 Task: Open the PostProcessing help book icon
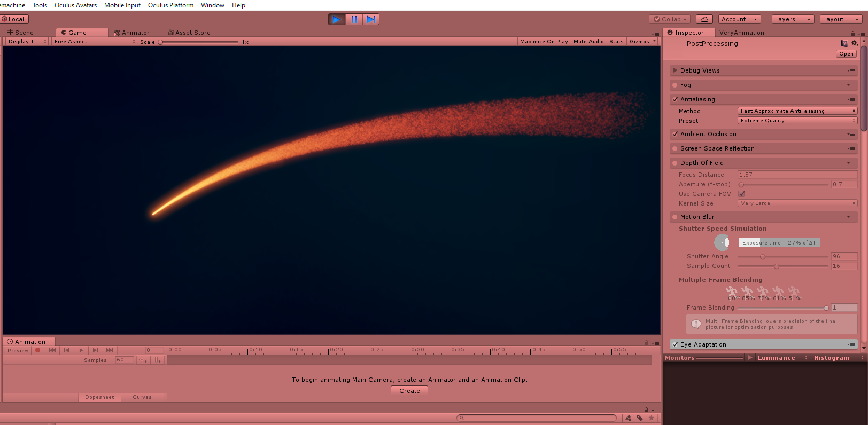pos(844,43)
